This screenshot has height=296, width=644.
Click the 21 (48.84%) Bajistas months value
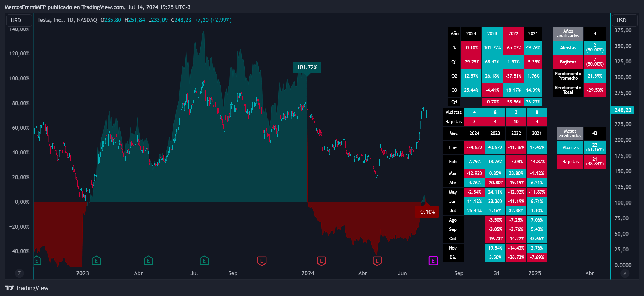click(x=595, y=162)
